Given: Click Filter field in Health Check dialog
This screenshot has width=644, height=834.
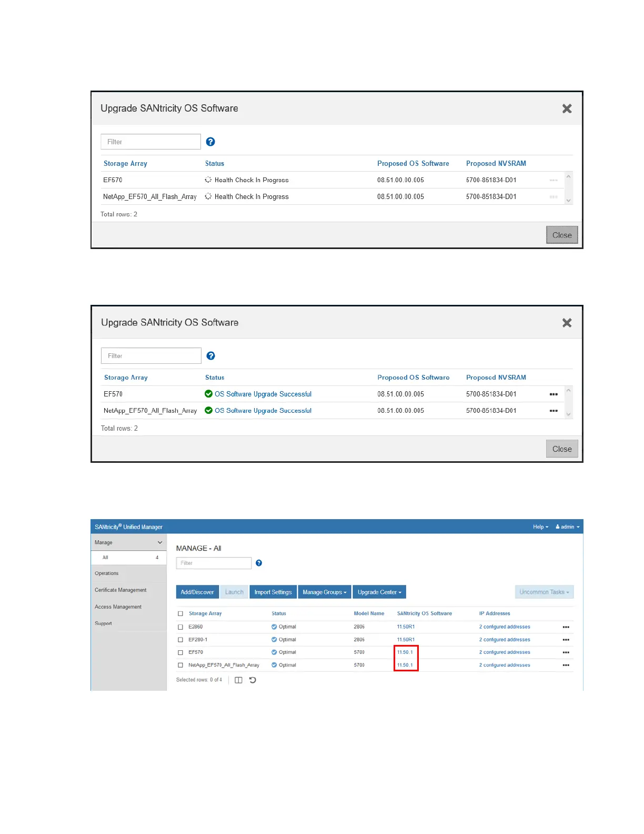Looking at the screenshot, I should pos(151,142).
